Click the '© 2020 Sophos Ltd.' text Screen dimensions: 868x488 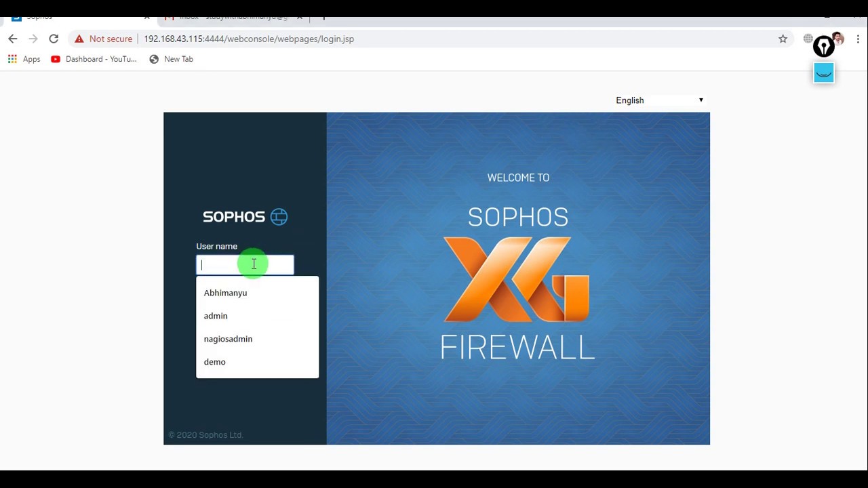pyautogui.click(x=205, y=435)
